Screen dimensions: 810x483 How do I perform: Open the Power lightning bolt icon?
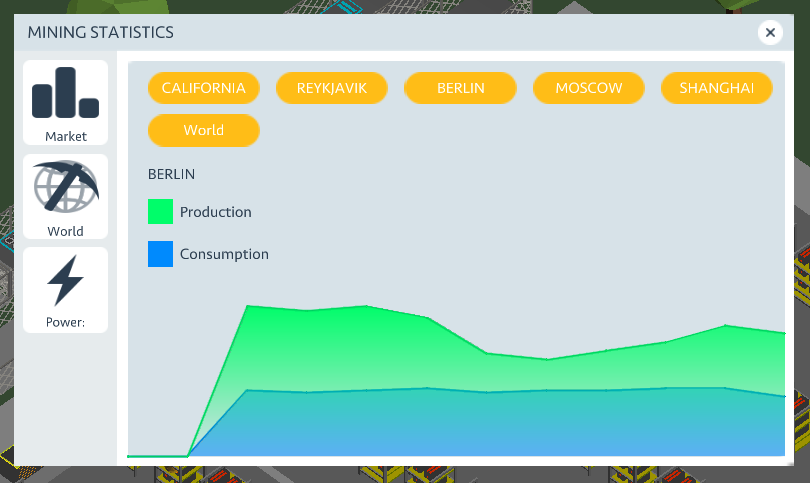(66, 280)
